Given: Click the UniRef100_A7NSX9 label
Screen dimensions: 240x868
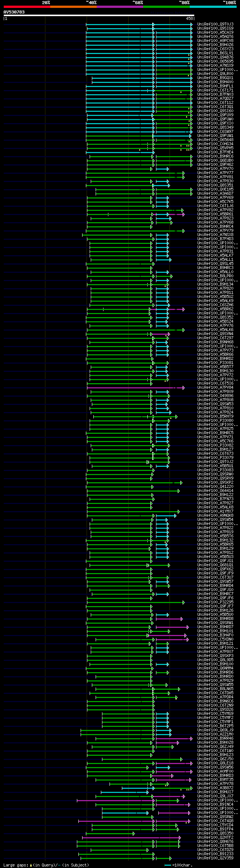Looking at the screenshot, I should click(x=215, y=65).
